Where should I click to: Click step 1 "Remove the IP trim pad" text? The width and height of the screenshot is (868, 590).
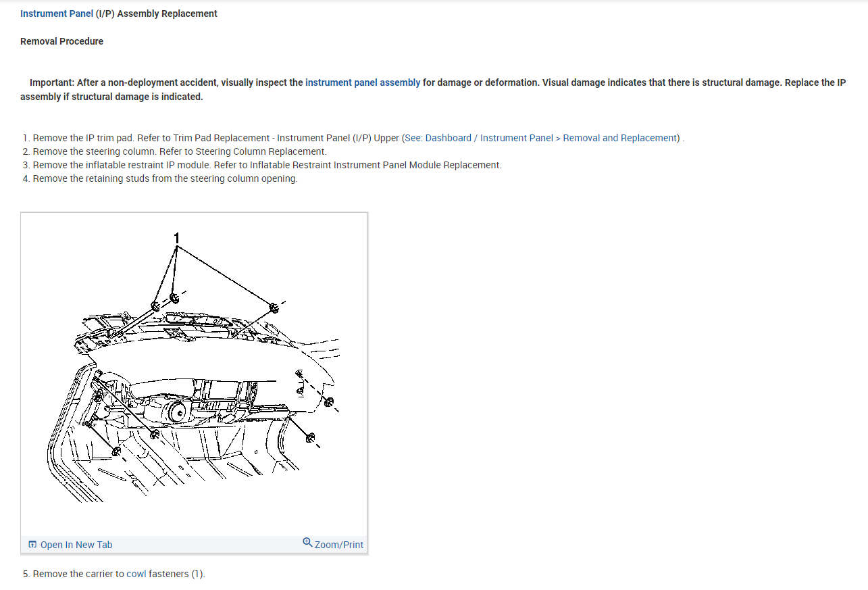(83, 138)
